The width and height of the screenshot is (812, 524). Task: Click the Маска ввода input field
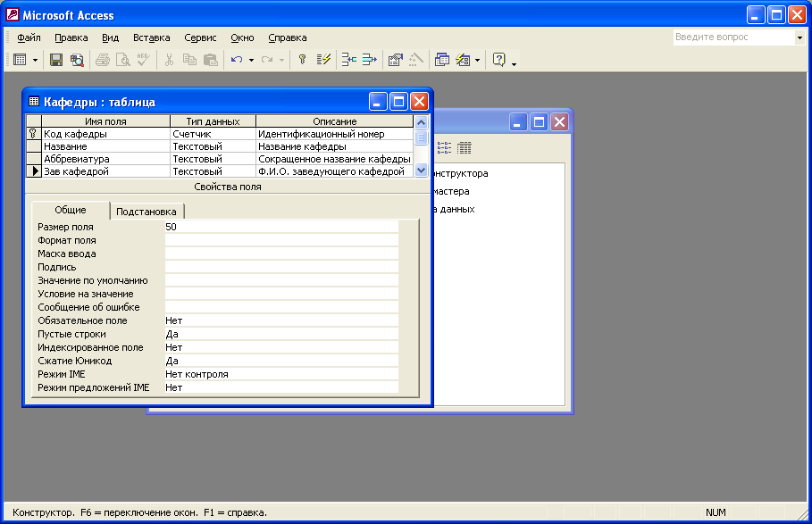[281, 254]
